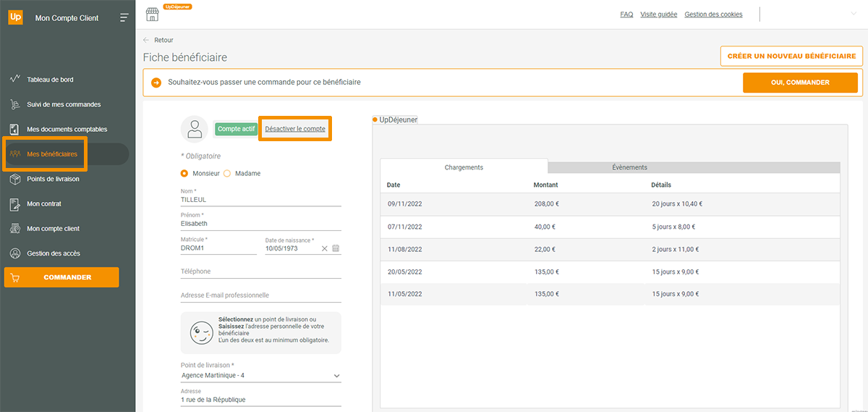Screen dimensions: 868x412
Task: Open Tableau de bord menu item
Action: click(x=50, y=80)
